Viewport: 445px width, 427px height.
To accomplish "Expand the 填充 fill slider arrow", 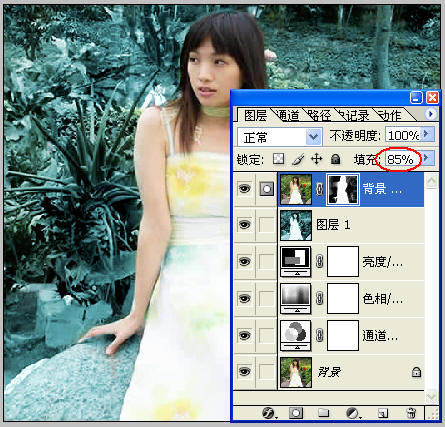I will point(427,158).
